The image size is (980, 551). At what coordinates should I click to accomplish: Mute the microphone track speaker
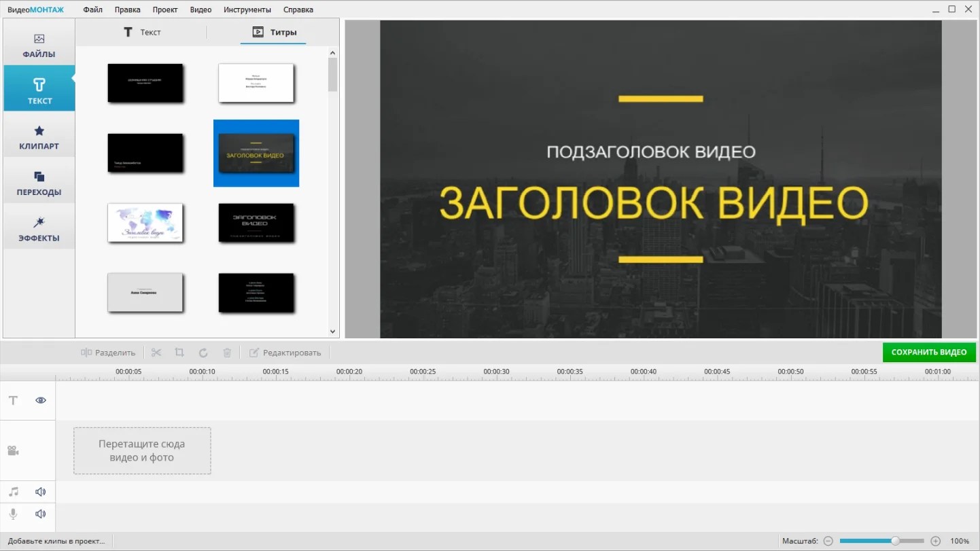tap(41, 514)
